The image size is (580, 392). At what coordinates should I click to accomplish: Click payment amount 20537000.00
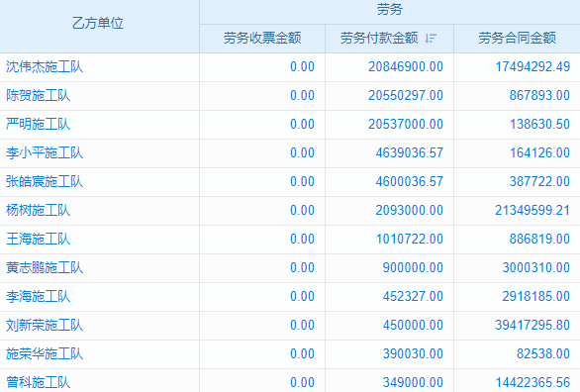coord(406,125)
